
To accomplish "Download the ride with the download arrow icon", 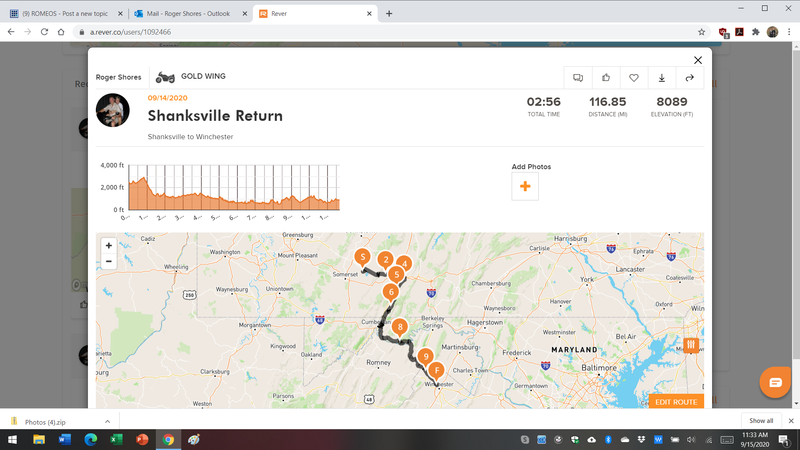I will (x=662, y=78).
